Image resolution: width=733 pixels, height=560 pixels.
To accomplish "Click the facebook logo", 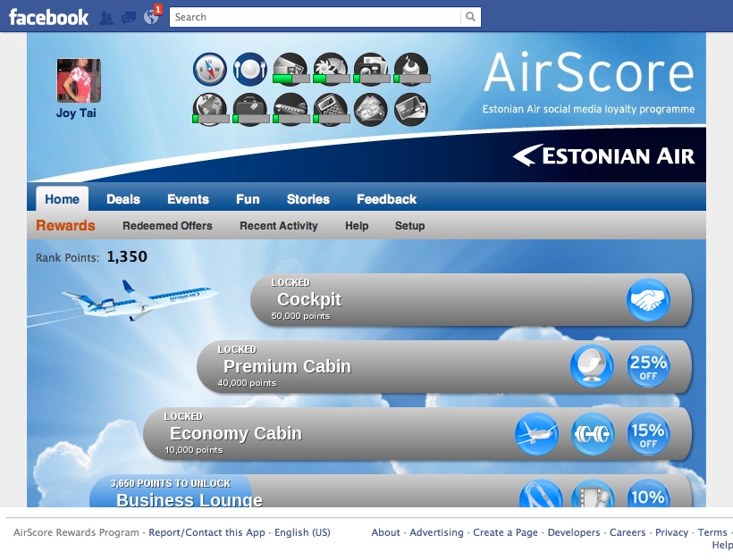I will [48, 17].
